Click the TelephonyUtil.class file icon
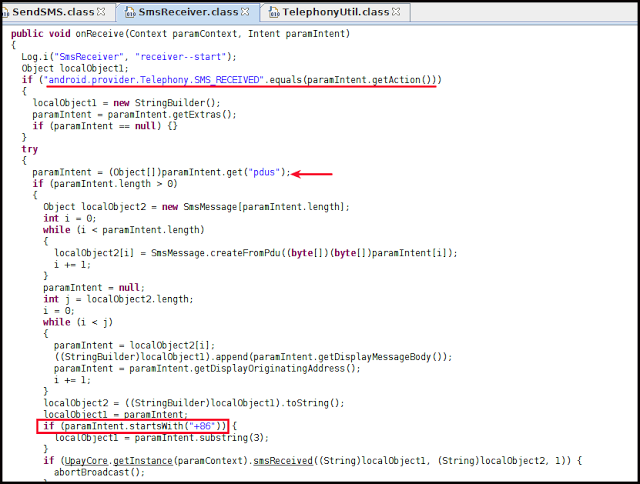The width and height of the screenshot is (640, 484). click(x=272, y=11)
